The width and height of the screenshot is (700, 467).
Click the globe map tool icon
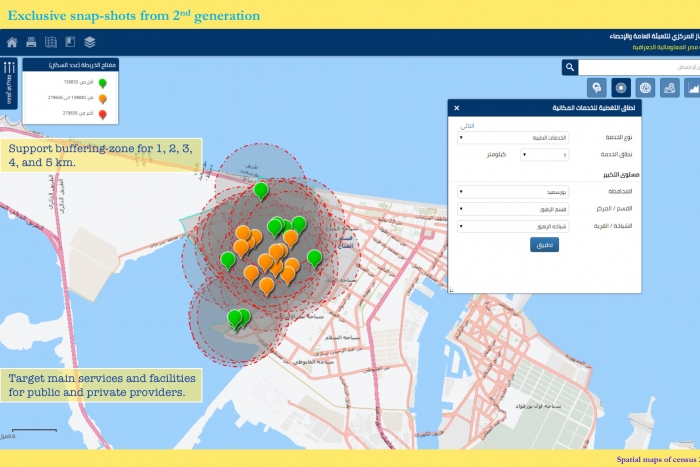pyautogui.click(x=646, y=88)
